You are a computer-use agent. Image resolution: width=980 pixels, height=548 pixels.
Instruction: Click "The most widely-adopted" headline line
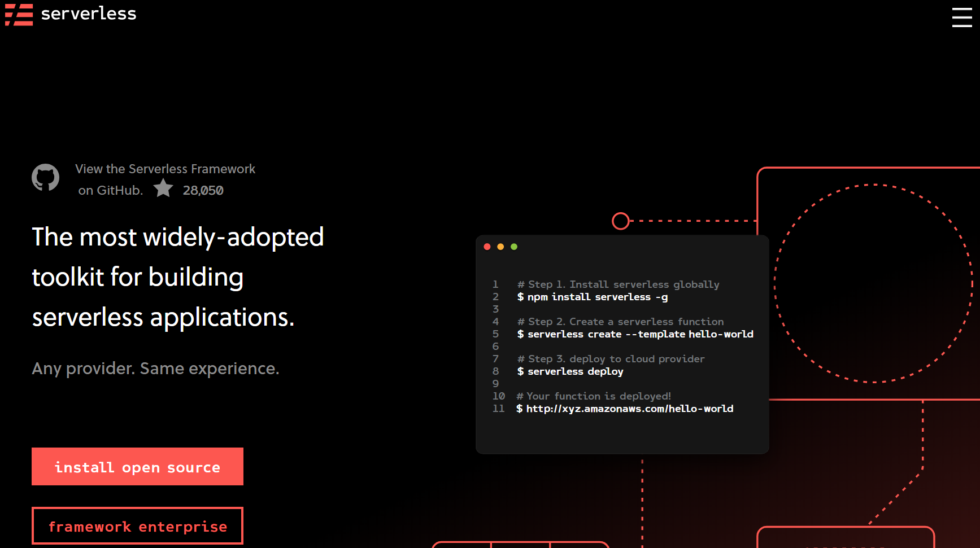point(178,237)
